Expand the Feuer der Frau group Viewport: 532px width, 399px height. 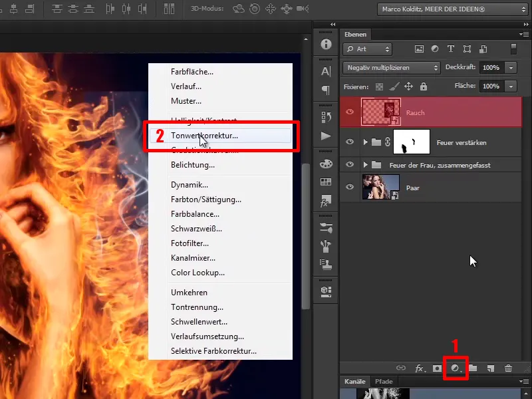[365, 165]
